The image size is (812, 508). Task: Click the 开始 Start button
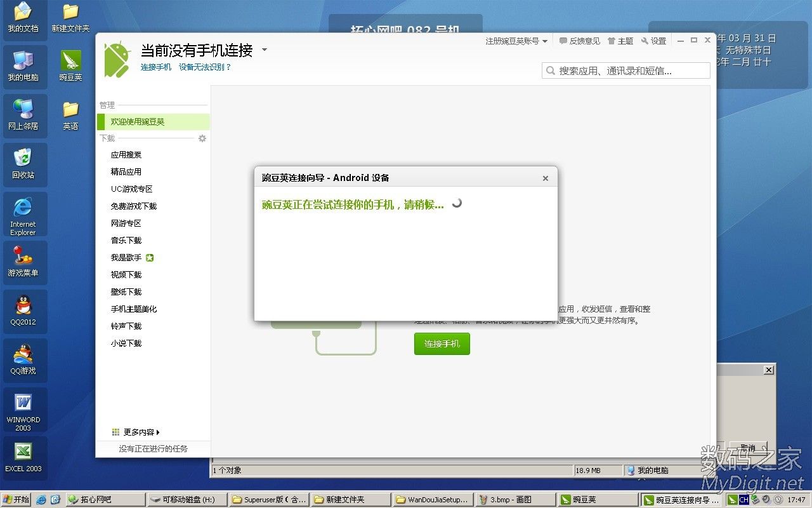tap(16, 500)
